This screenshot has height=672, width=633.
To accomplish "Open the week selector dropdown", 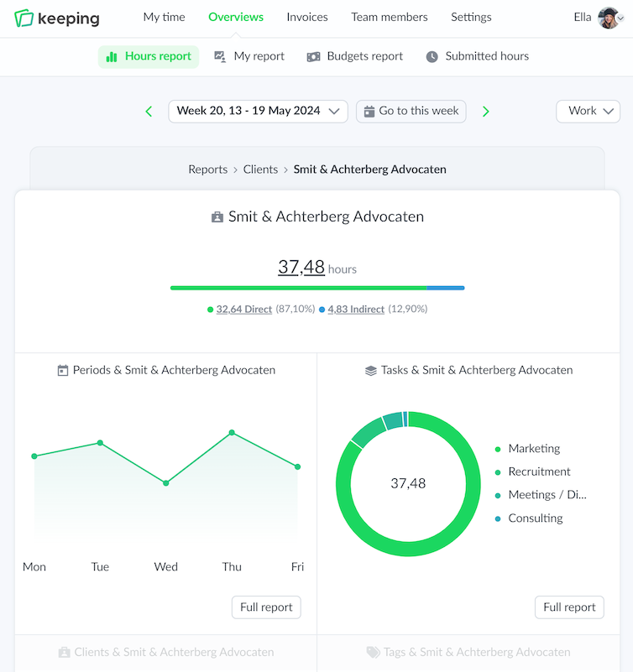I will point(258,112).
